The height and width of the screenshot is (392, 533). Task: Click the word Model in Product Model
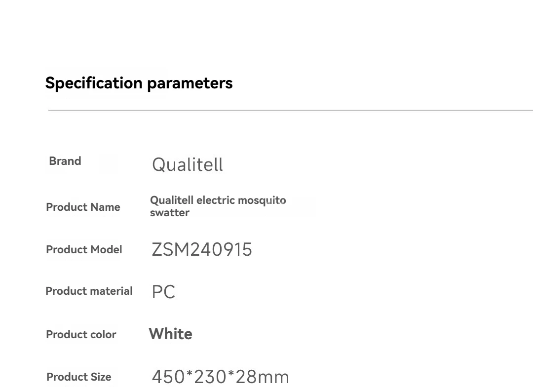pyautogui.click(x=106, y=249)
